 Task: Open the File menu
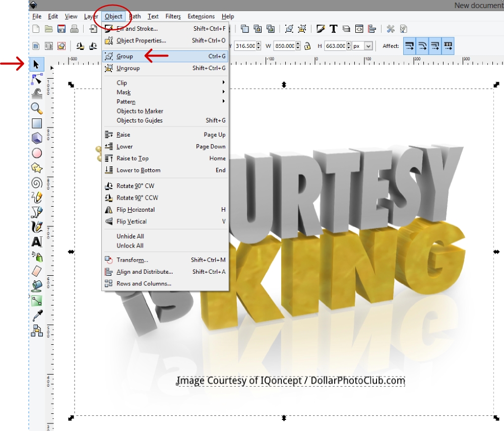pyautogui.click(x=37, y=17)
